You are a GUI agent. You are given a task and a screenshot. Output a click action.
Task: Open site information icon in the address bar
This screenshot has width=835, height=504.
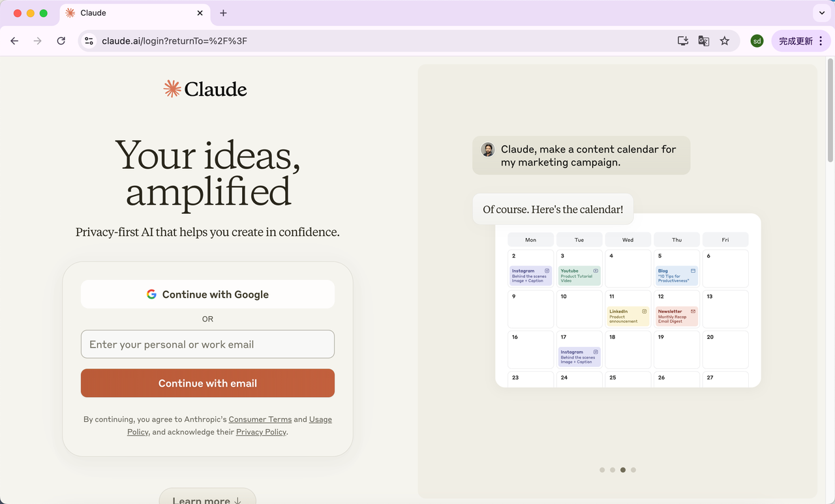[x=89, y=41]
